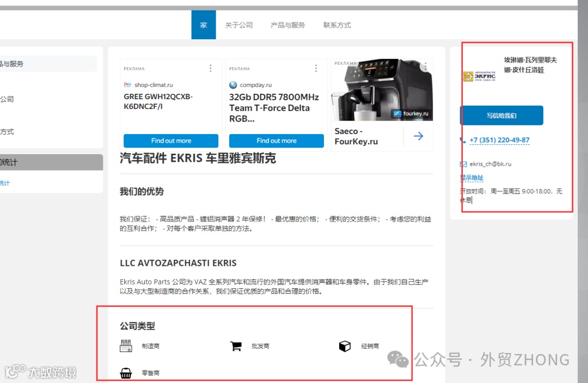Click 零售商 label

point(151,373)
